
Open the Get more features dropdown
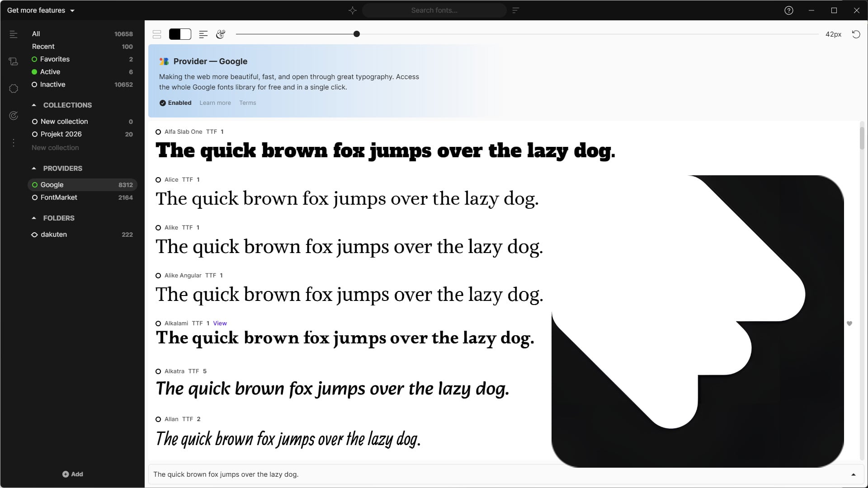coord(41,10)
